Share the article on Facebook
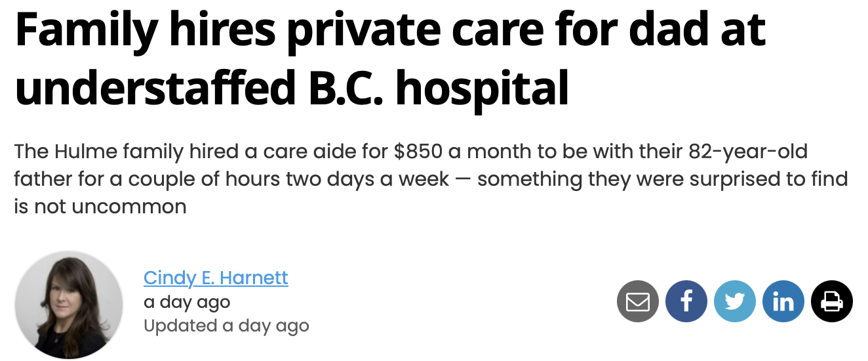868x361 pixels. tap(686, 301)
